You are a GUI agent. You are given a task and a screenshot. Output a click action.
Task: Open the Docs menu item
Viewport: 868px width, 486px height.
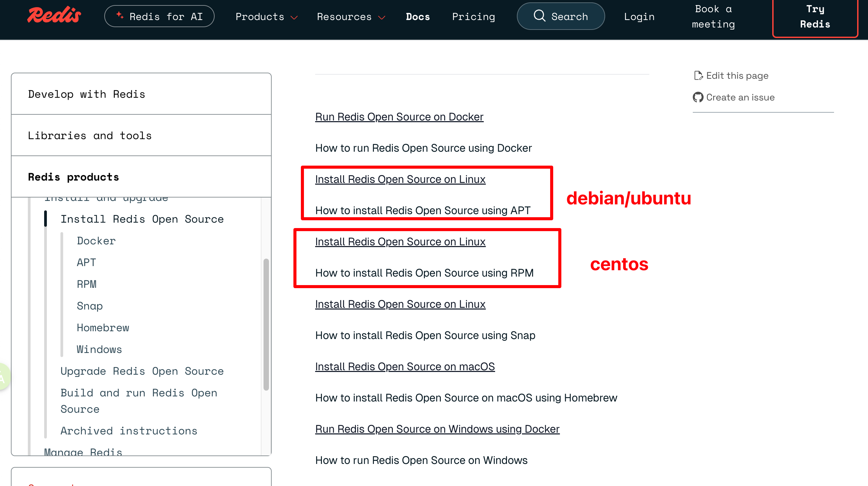point(418,17)
